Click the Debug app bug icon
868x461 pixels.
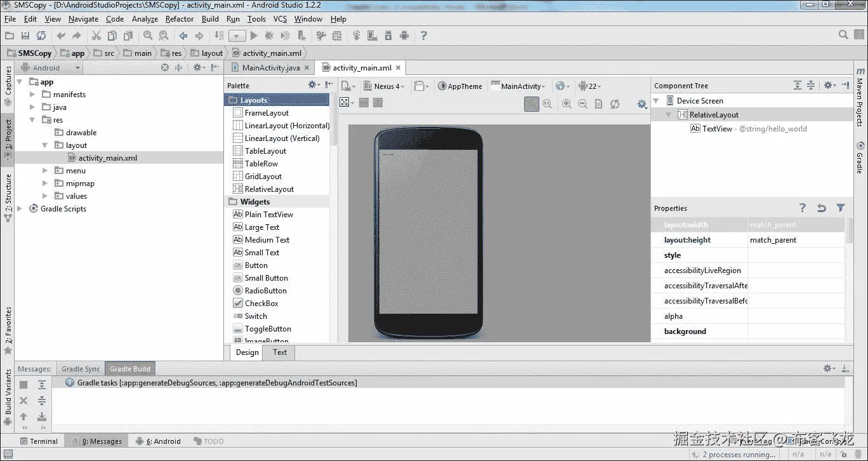coord(269,36)
